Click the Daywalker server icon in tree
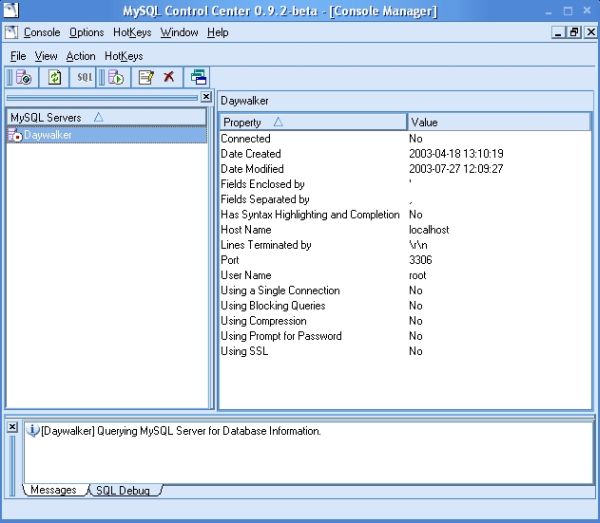This screenshot has height=523, width=600. tap(15, 135)
